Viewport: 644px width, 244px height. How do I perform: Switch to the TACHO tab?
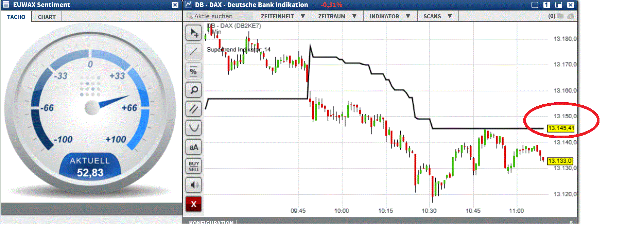point(16,17)
